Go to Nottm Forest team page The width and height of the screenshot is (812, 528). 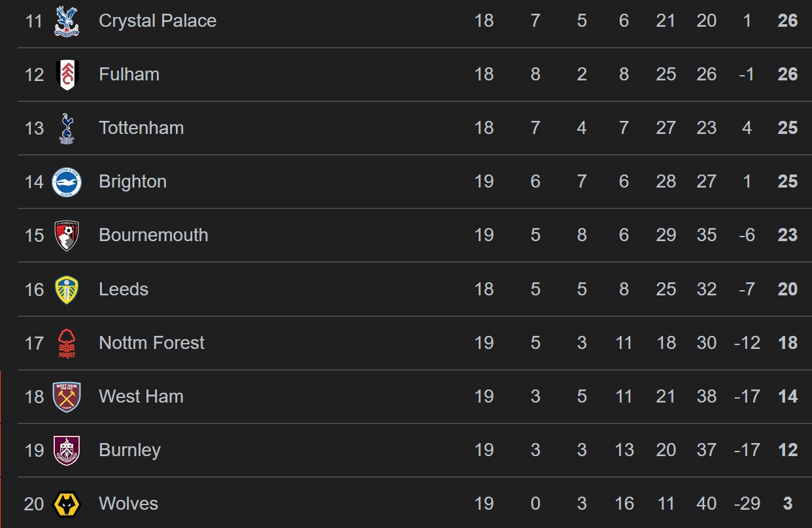click(152, 343)
